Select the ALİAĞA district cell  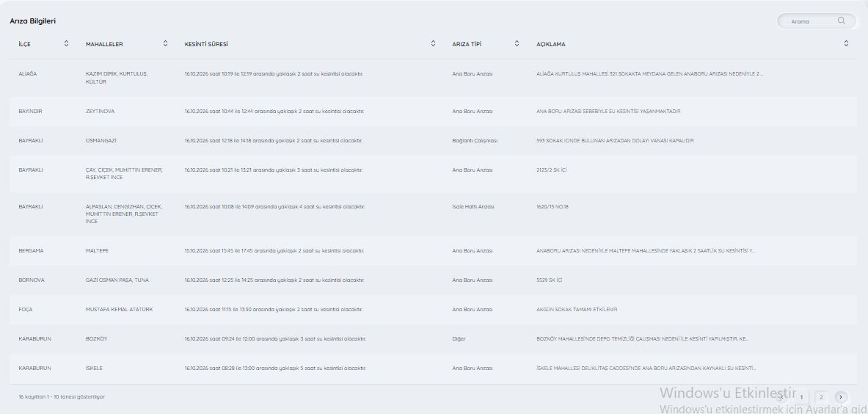28,73
